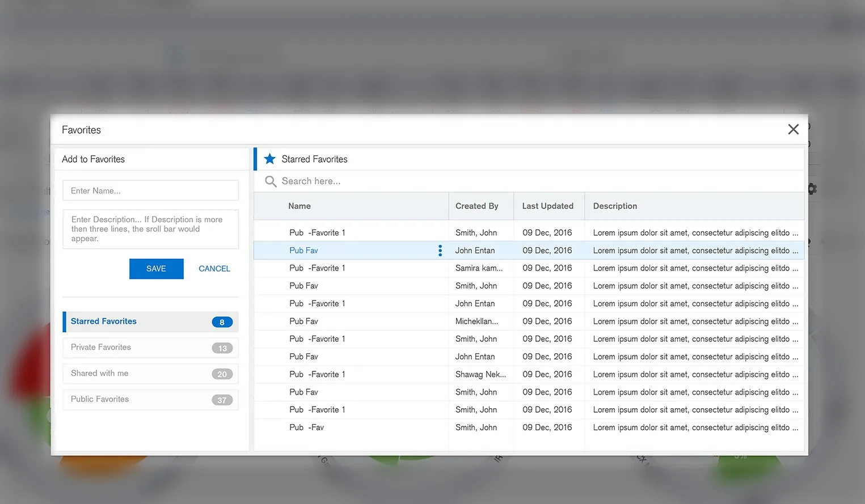This screenshot has width=865, height=504.
Task: Click the Enter Description text area
Action: [150, 229]
